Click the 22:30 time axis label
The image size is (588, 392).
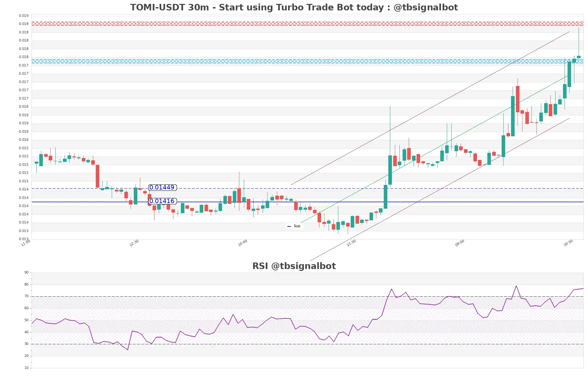[134, 243]
